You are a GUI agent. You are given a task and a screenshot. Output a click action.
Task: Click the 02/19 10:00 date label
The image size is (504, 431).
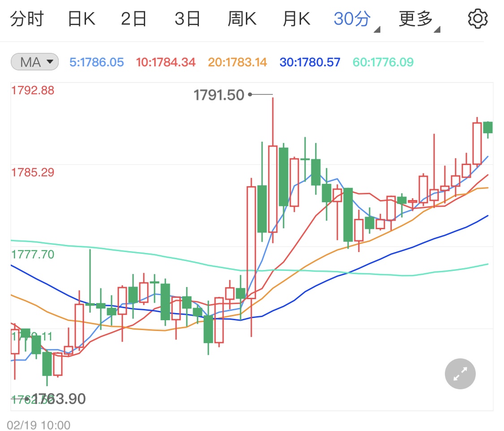click(39, 425)
